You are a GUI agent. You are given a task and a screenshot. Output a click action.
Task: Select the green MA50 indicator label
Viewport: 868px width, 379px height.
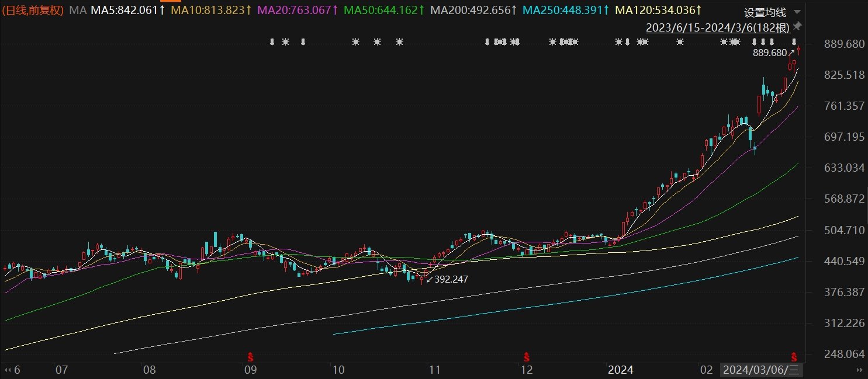pos(385,11)
